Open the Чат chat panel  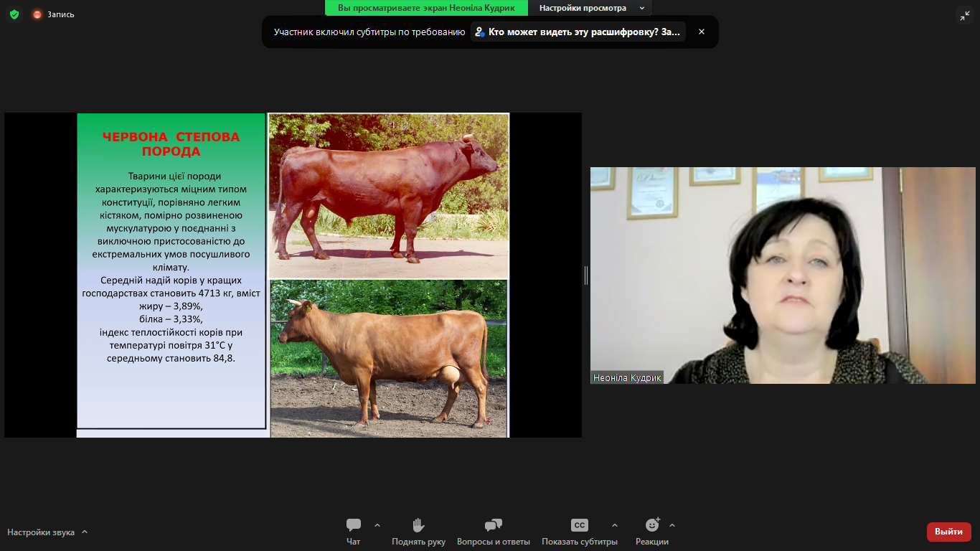354,532
